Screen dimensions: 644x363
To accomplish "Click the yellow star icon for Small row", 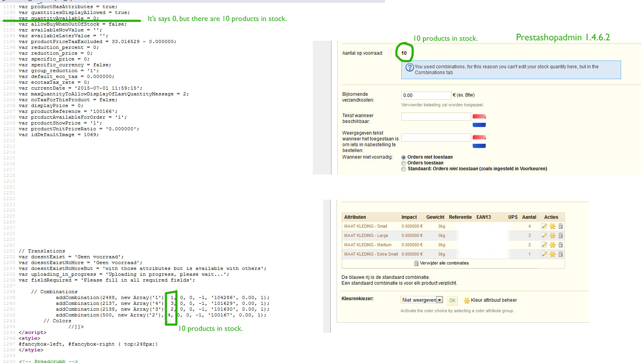I will coord(552,226).
